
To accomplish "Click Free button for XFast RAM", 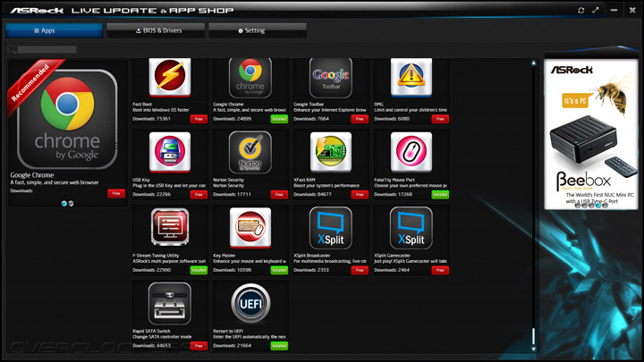I will [360, 195].
